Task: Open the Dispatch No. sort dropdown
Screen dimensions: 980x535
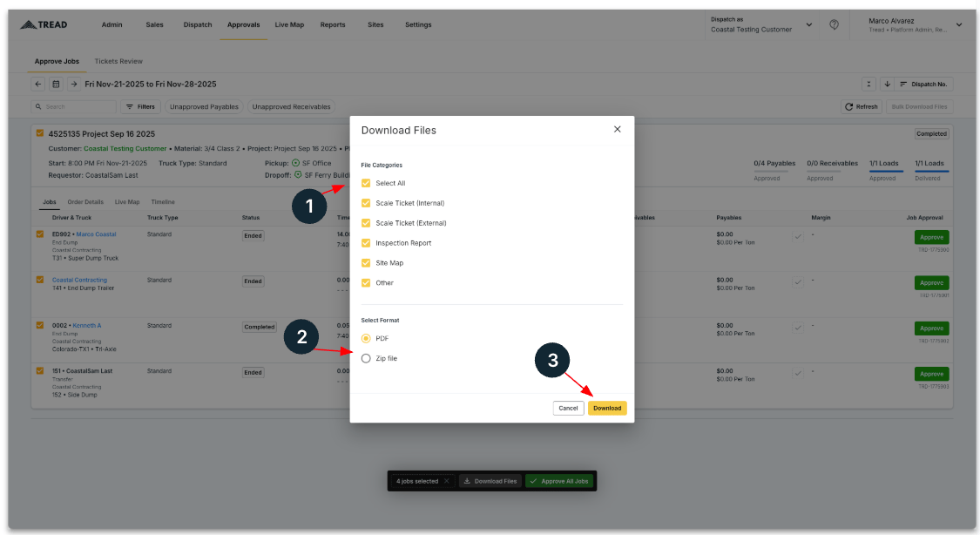Action: pyautogui.click(x=923, y=84)
